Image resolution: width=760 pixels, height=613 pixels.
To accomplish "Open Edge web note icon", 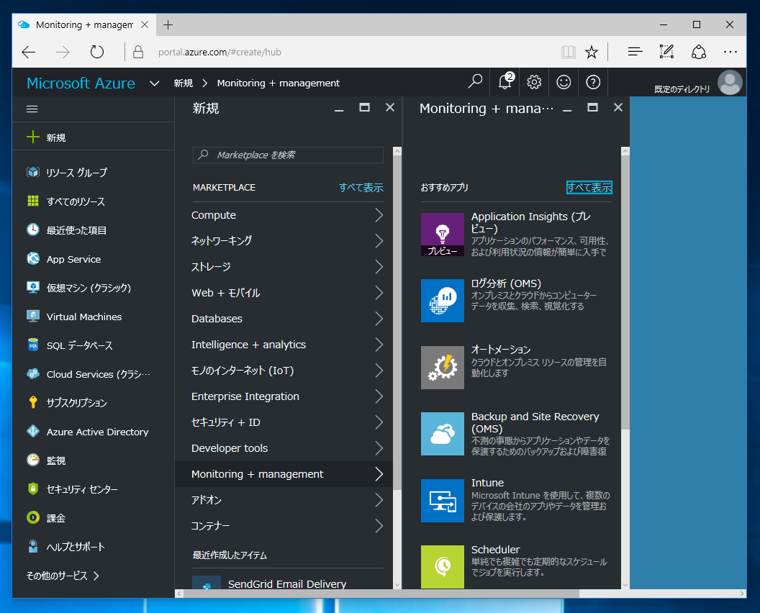I will 666,51.
